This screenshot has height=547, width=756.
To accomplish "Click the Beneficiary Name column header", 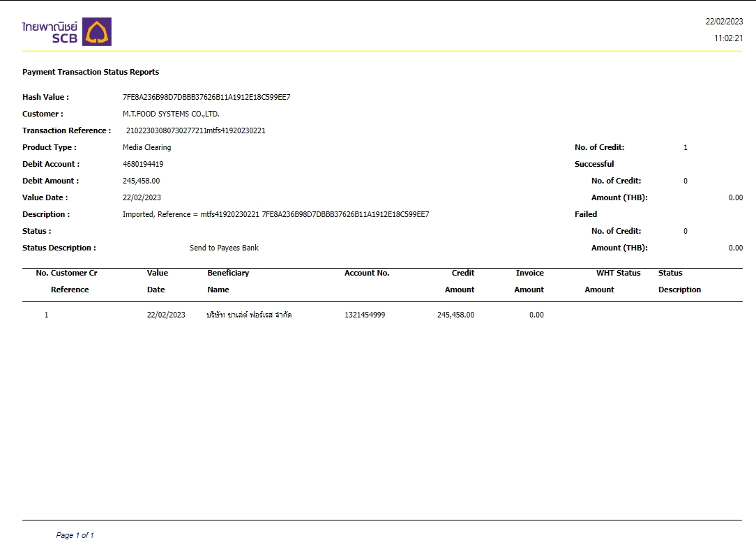I will (228, 280).
